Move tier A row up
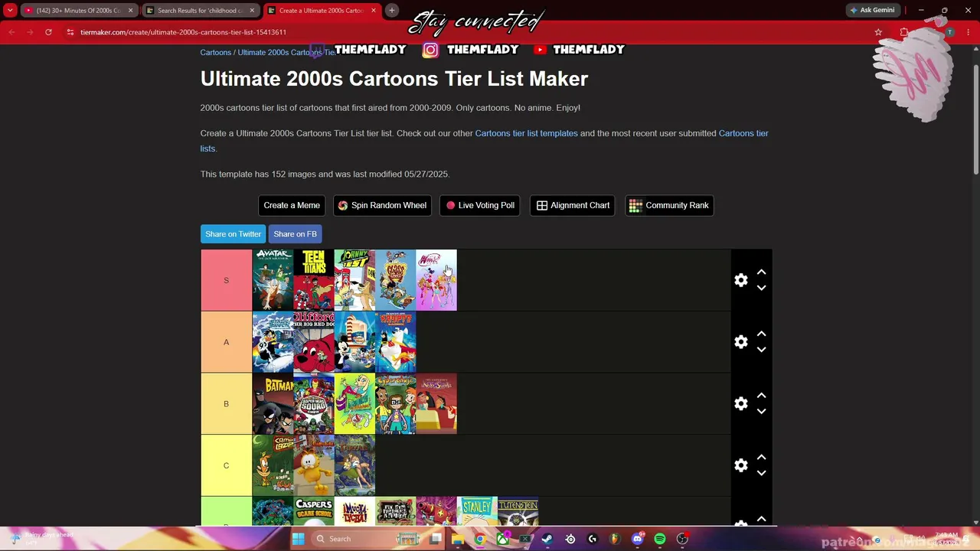Image resolution: width=980 pixels, height=551 pixels. point(761,334)
